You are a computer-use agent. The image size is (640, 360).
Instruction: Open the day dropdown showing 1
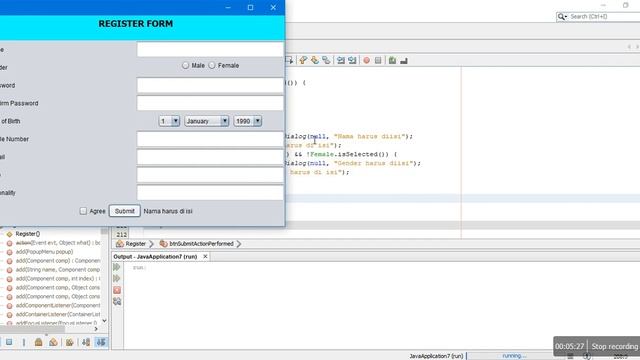tap(169, 121)
